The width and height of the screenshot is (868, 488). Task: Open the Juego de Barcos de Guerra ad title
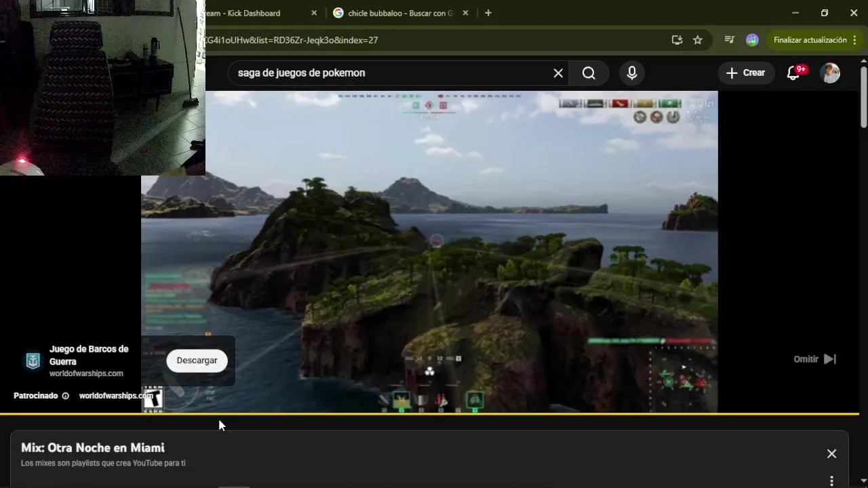(89, 355)
